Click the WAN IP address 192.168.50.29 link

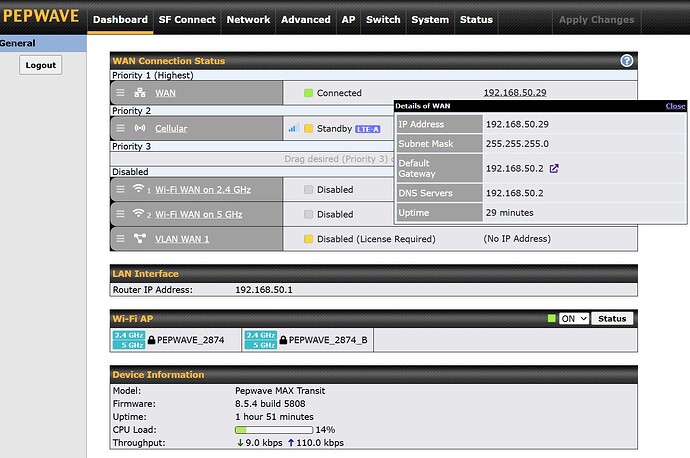(515, 92)
